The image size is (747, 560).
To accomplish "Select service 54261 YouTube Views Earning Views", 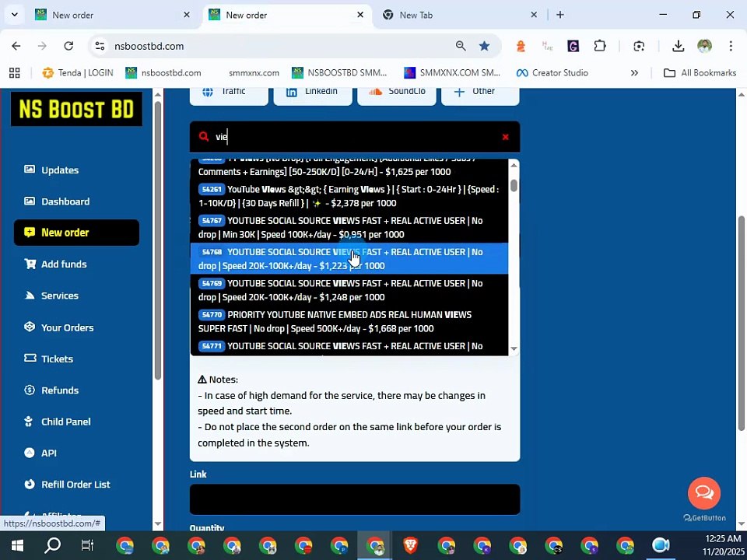I will [349, 196].
